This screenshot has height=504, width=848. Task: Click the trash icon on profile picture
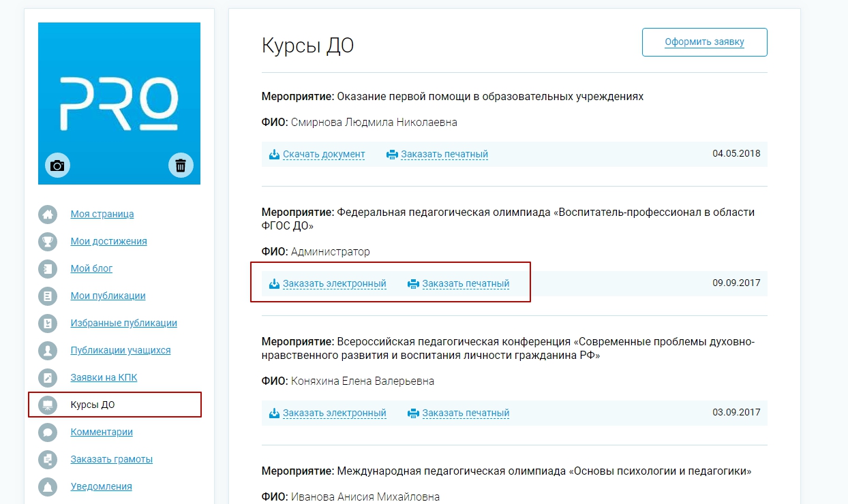(181, 165)
